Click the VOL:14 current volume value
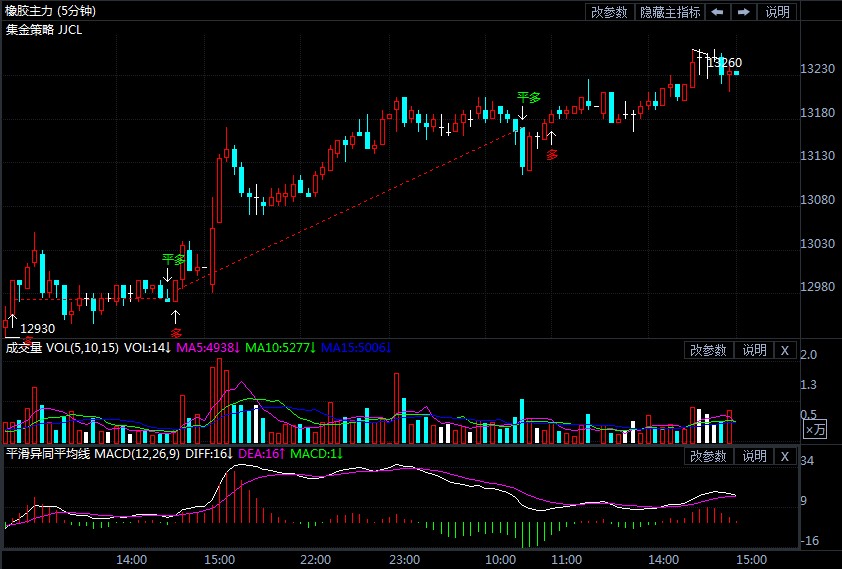Screen dimensions: 842x569 tap(147, 348)
